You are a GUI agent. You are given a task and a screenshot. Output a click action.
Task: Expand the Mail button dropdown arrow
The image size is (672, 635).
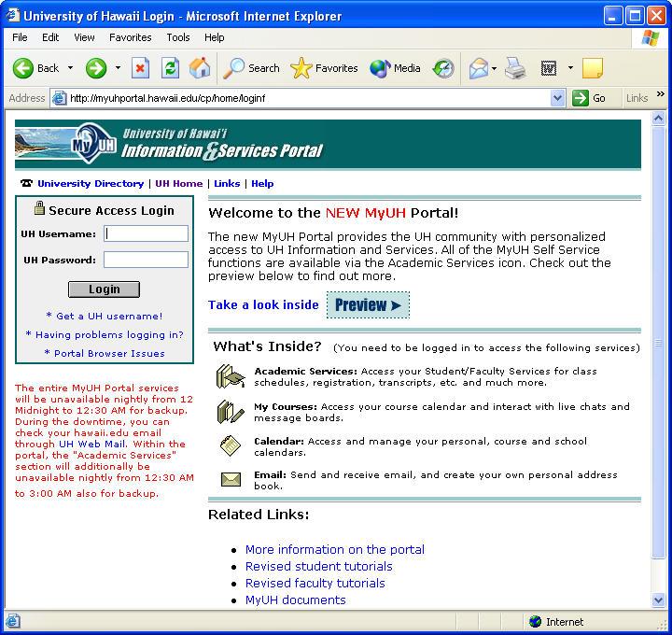pos(495,68)
